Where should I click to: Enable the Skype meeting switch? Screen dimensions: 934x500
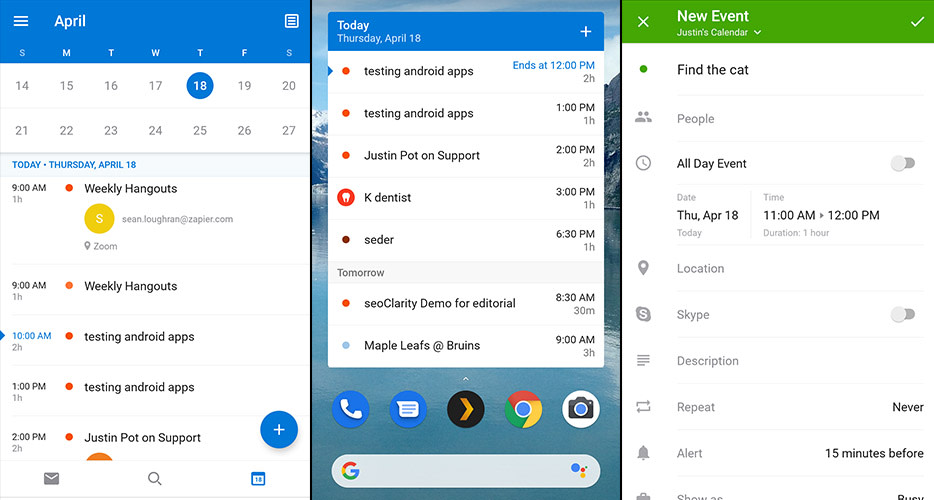[903, 315]
